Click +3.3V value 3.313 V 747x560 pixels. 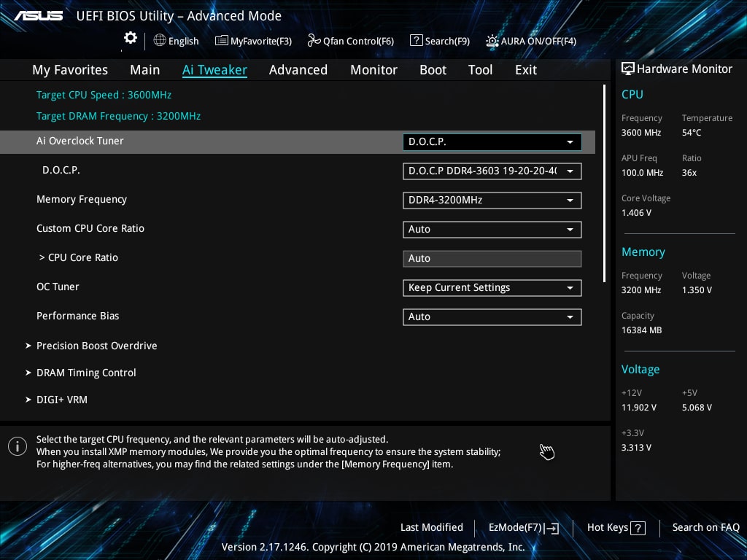(x=636, y=448)
